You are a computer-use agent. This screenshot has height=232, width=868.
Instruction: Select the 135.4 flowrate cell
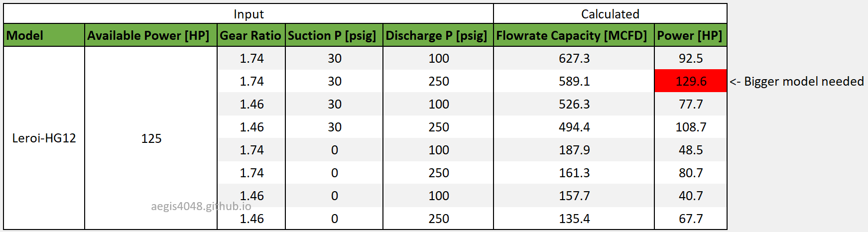coord(574,219)
